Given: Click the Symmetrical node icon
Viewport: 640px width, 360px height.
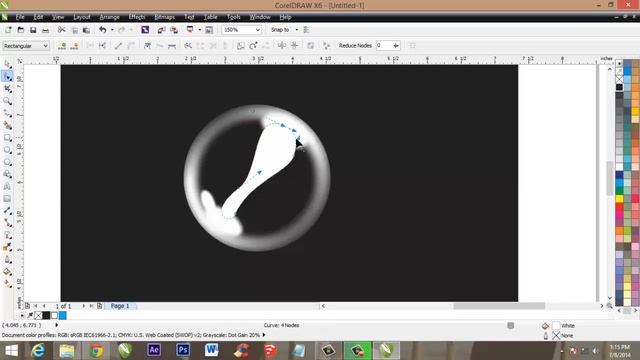Looking at the screenshot, I should click(x=172, y=46).
